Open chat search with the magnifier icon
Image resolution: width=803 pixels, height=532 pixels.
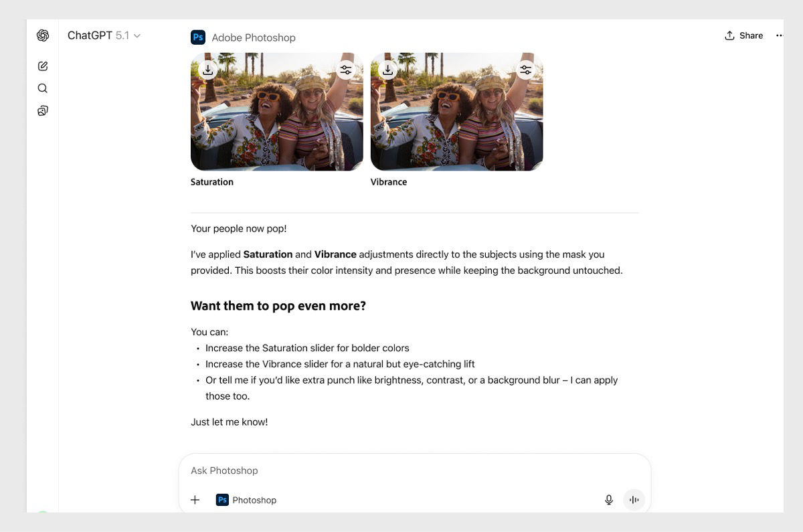pyautogui.click(x=42, y=88)
